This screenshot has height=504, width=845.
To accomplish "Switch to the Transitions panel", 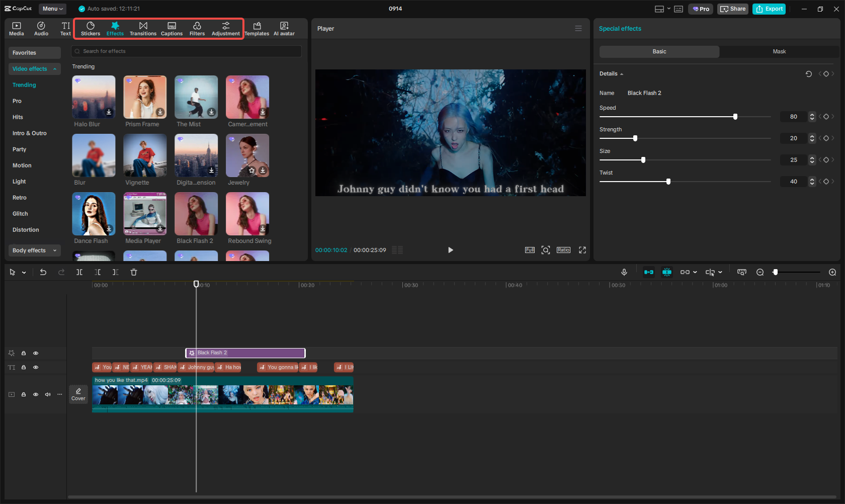I will click(143, 28).
